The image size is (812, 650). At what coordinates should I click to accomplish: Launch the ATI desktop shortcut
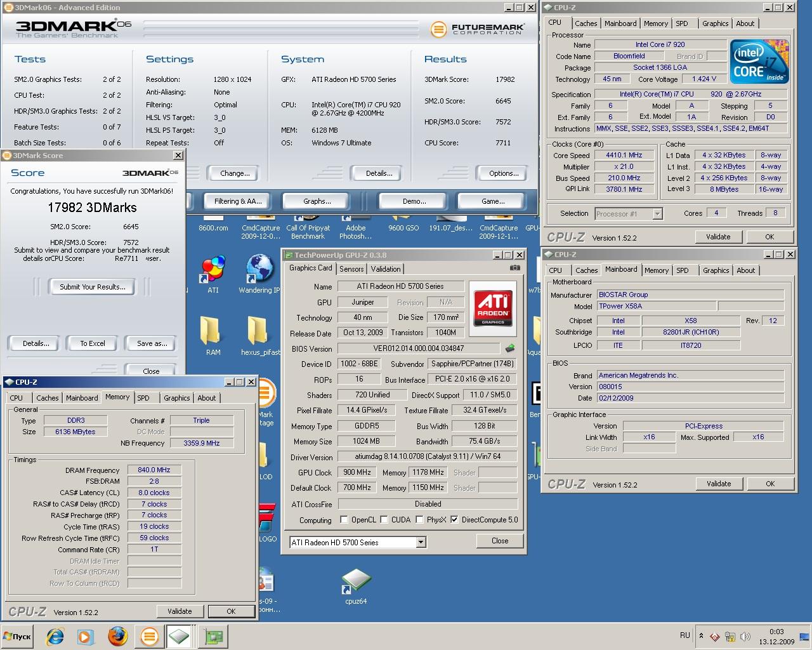(x=213, y=274)
